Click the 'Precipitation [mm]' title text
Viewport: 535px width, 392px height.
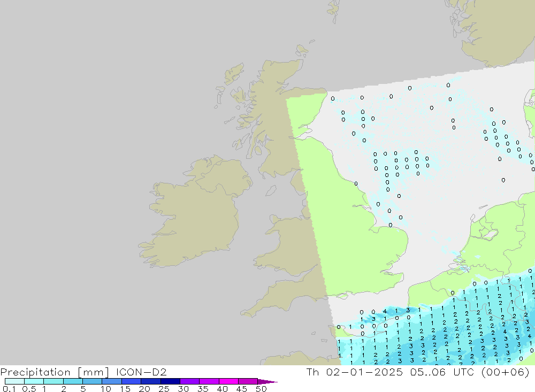point(55,372)
